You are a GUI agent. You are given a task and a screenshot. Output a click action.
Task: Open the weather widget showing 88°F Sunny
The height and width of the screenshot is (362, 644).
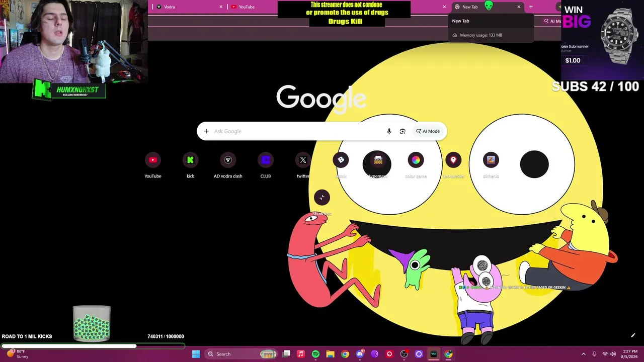17,354
